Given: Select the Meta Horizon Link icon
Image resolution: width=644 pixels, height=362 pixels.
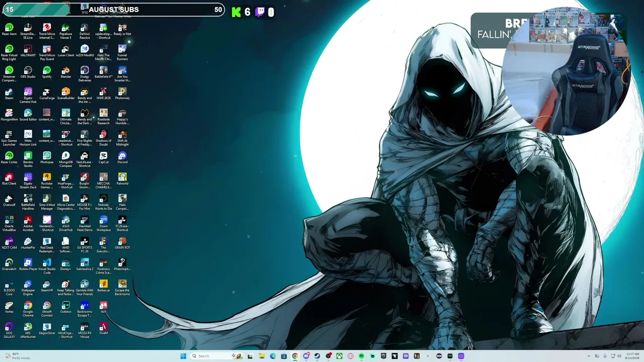Looking at the screenshot, I should [x=28, y=138].
